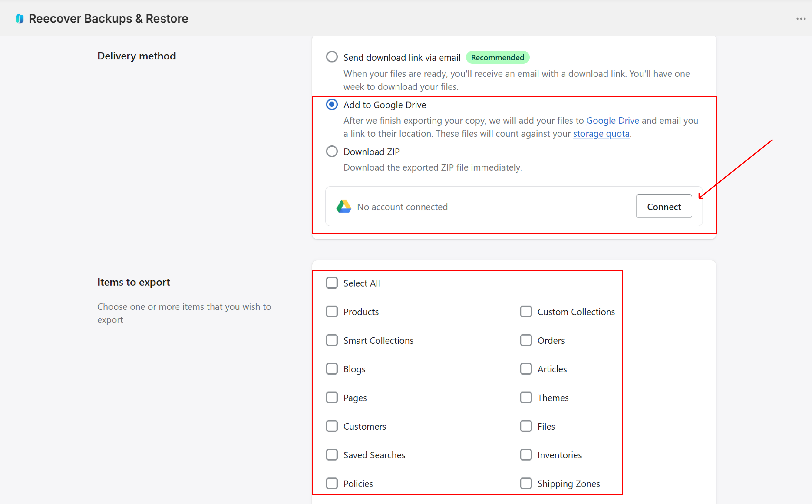The height and width of the screenshot is (504, 812).
Task: Enable Themes export checkbox
Action: [526, 398]
